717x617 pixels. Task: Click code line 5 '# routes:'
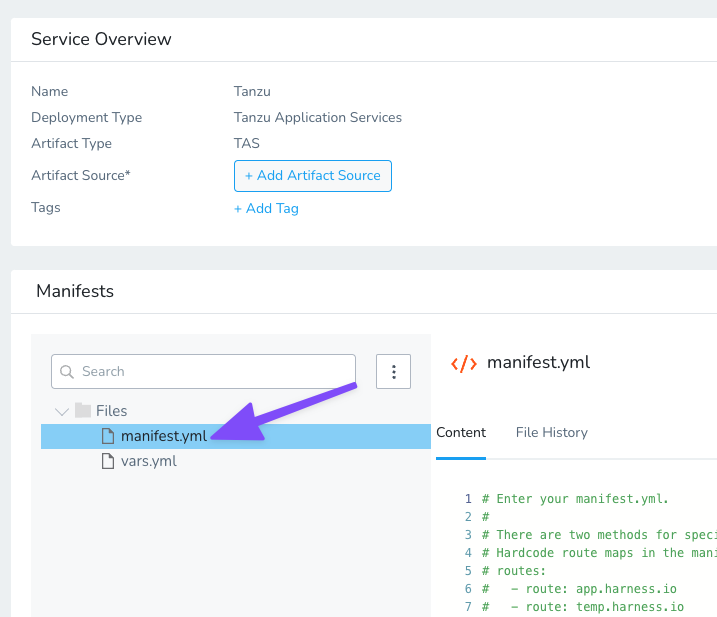pyautogui.click(x=514, y=571)
